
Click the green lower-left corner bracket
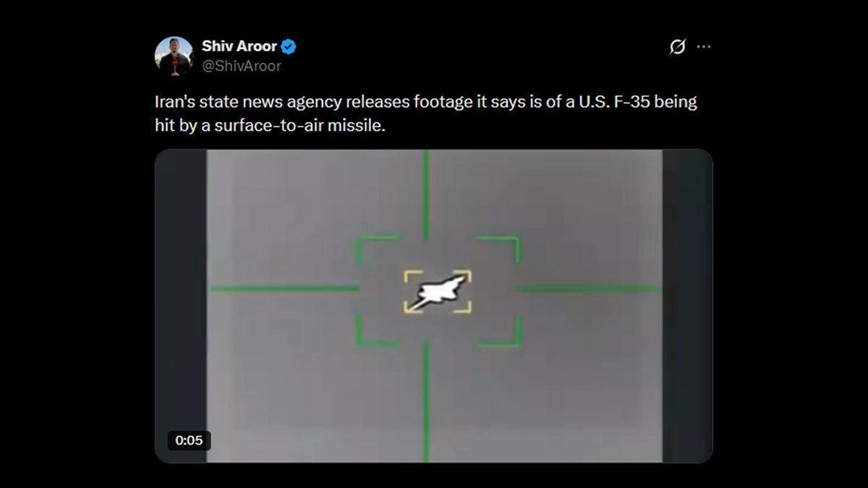pos(375,331)
